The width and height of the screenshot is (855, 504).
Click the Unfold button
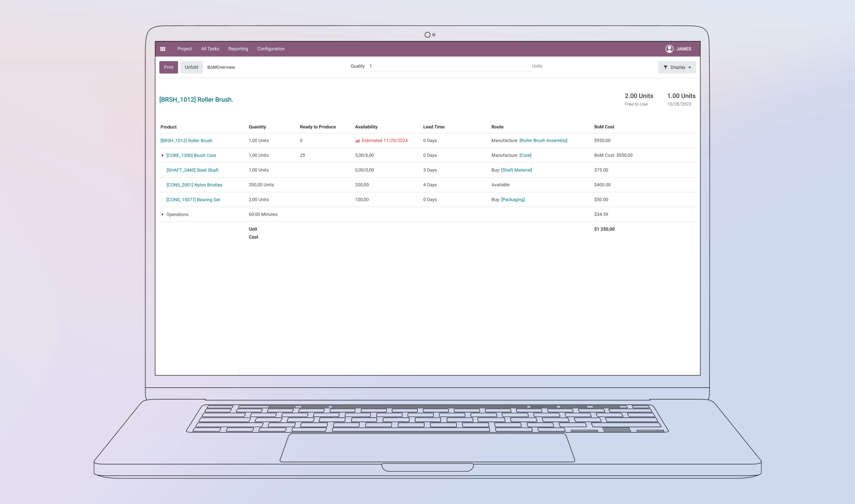191,67
